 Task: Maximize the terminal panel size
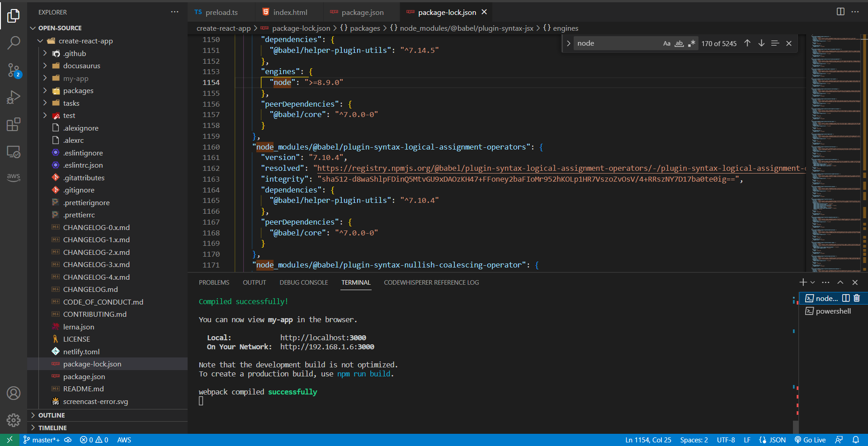840,282
